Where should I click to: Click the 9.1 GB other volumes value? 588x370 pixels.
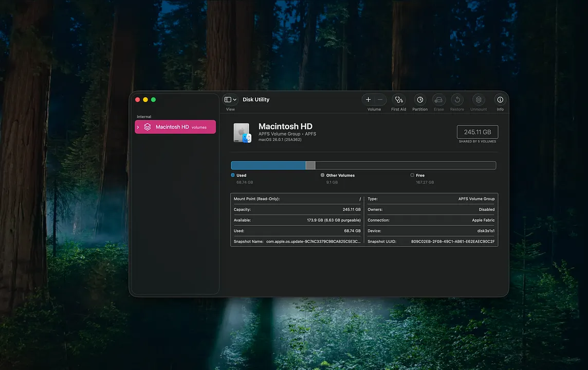tap(332, 182)
